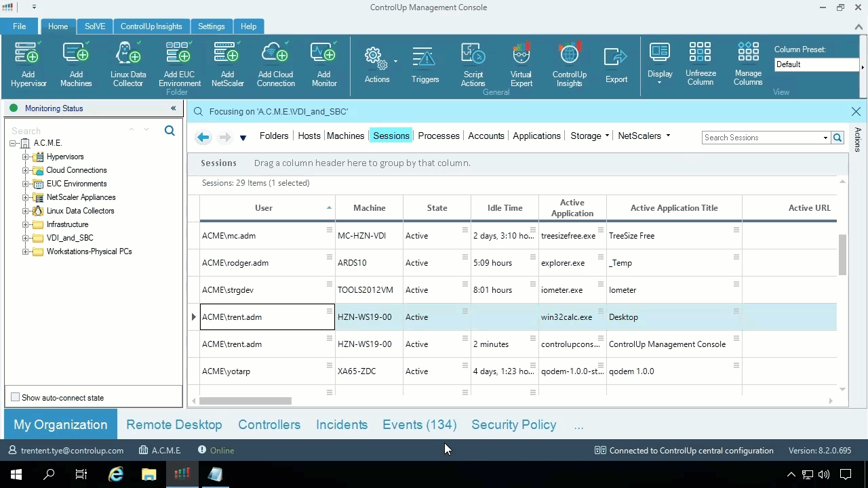Open Manage Columns in the ribbon
This screenshot has width=868, height=488.
click(748, 64)
